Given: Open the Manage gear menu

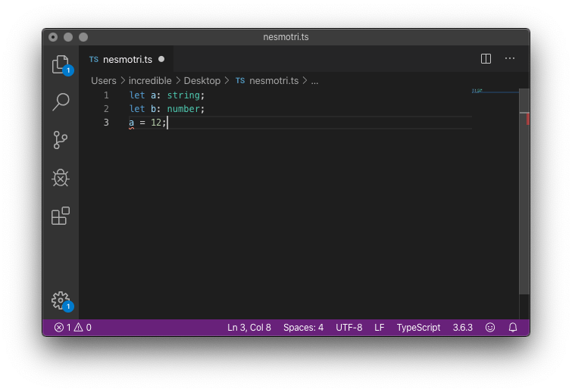Looking at the screenshot, I should point(60,300).
